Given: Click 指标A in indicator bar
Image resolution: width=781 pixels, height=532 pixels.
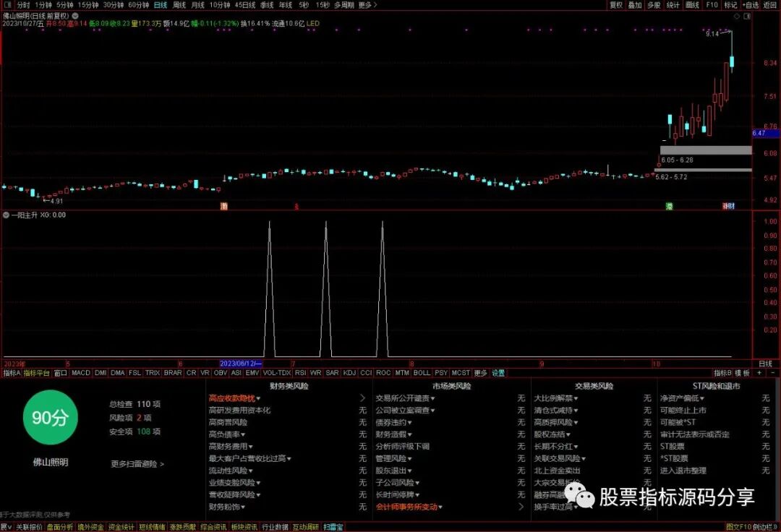Looking at the screenshot, I should pos(12,373).
